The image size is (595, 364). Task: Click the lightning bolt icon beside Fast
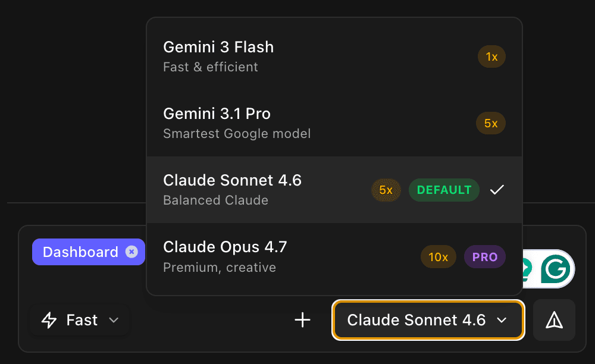tap(49, 320)
